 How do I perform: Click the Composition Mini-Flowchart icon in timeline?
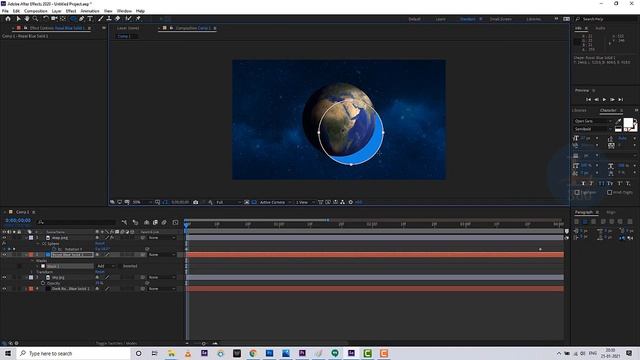coord(124,222)
